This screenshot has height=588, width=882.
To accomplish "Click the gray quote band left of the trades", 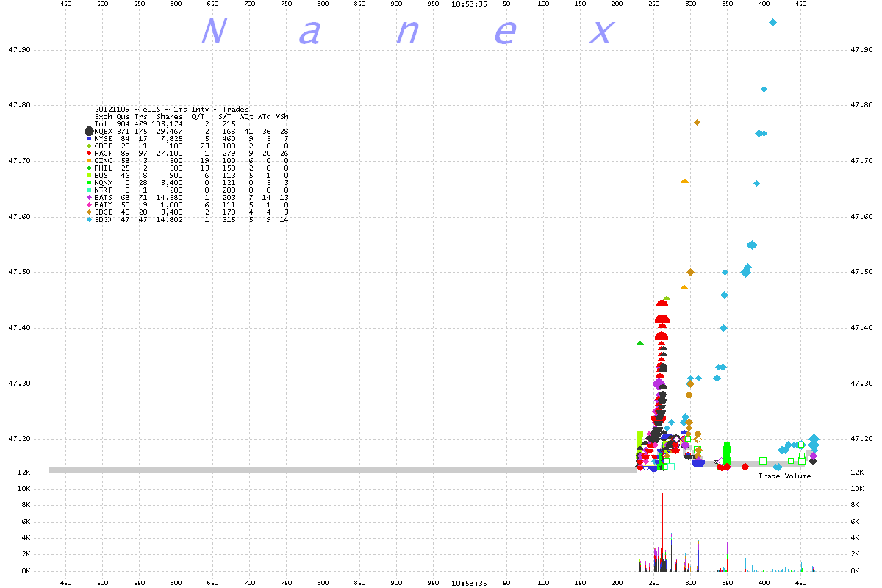I will tap(343, 470).
